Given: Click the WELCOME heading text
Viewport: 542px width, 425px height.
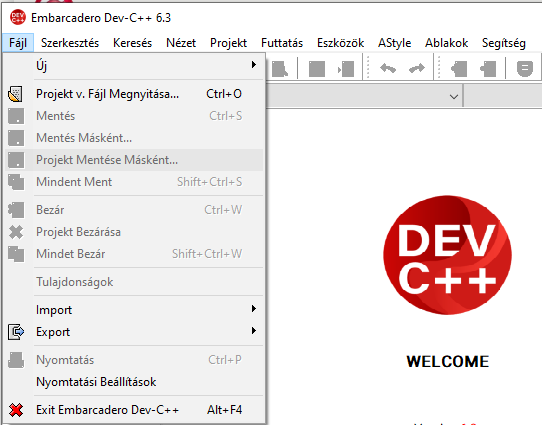Looking at the screenshot, I should tap(447, 362).
